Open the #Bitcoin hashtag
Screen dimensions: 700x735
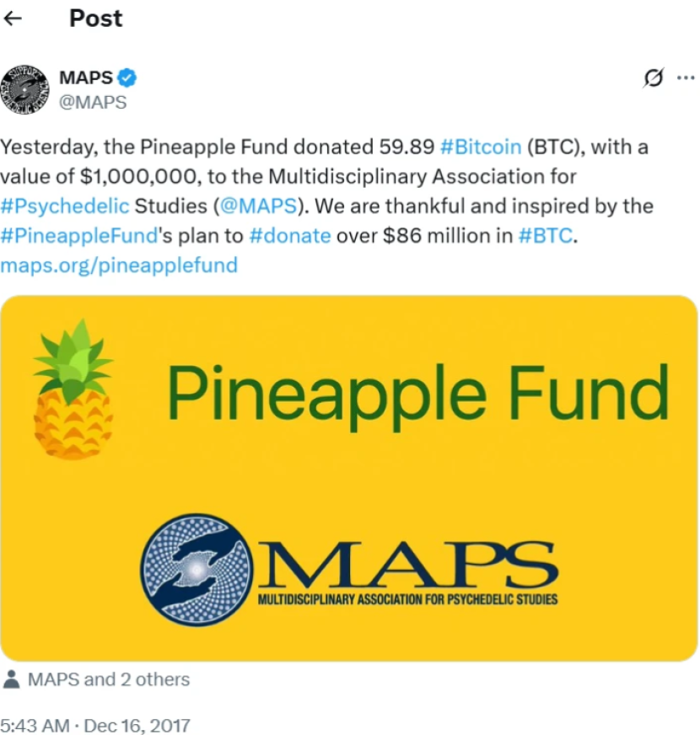pyautogui.click(x=481, y=147)
